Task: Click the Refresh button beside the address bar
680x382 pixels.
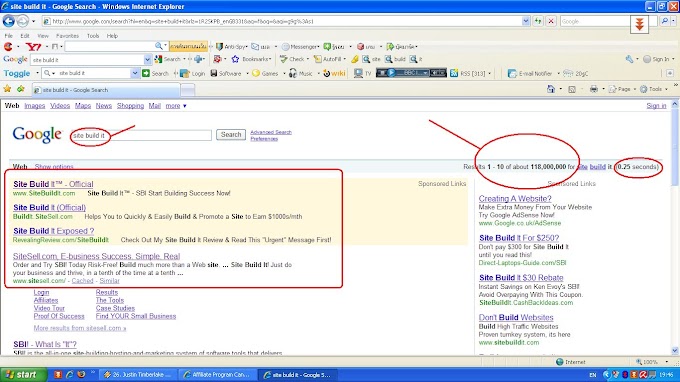Action: pos(538,21)
